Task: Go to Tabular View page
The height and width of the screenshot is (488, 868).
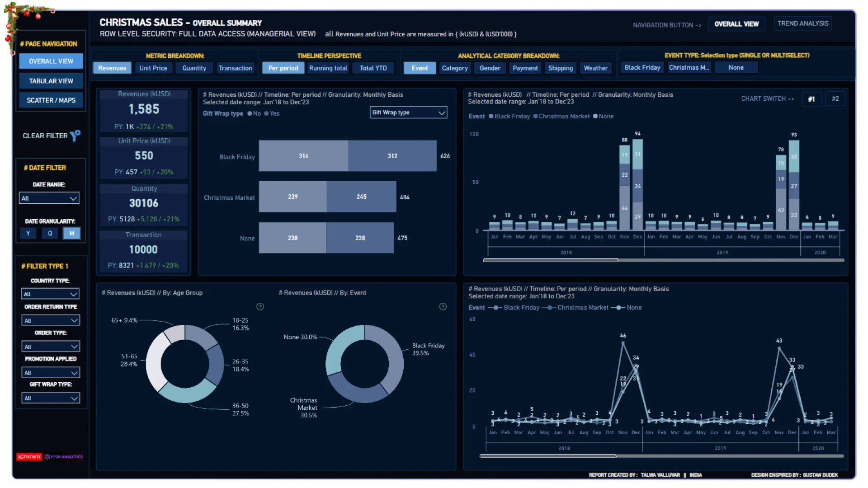Action: pos(51,81)
